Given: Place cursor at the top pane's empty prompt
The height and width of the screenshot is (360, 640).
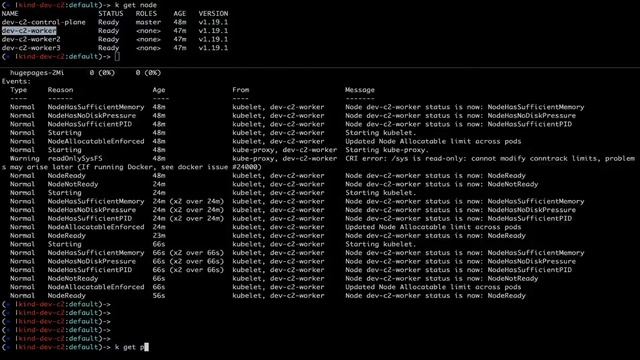Looking at the screenshot, I should pos(117,56).
